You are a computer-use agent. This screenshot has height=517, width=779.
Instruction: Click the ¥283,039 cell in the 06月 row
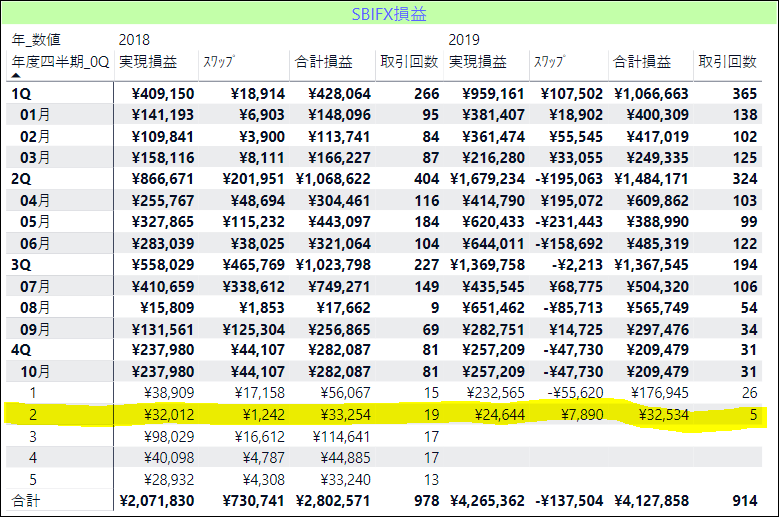(163, 244)
